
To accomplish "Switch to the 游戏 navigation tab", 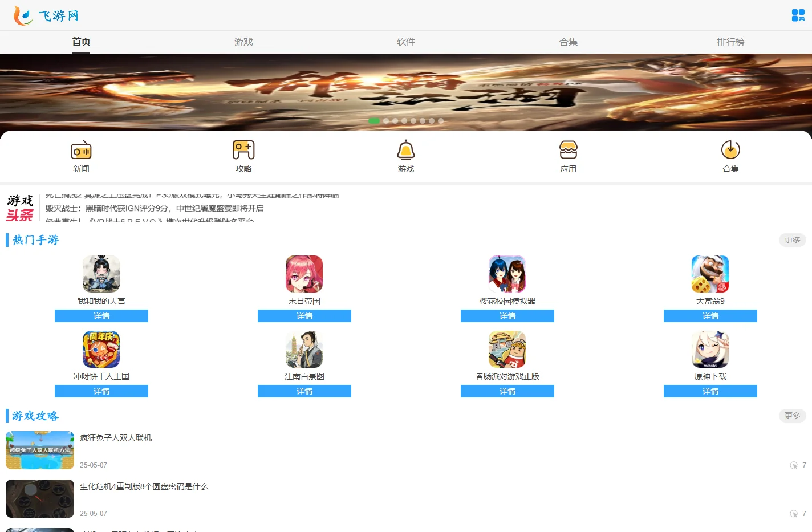I will (243, 42).
